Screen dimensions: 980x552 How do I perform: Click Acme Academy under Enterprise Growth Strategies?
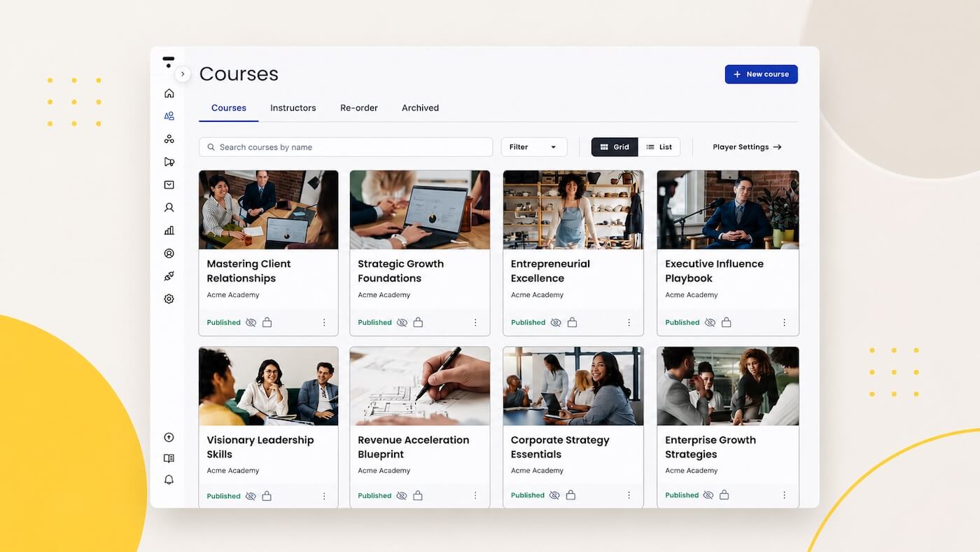tap(692, 471)
